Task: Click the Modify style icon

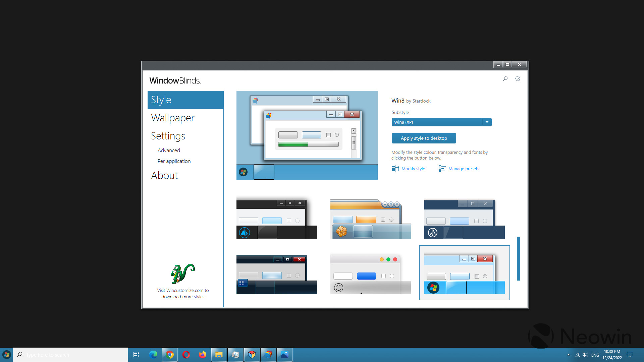Action: click(395, 168)
